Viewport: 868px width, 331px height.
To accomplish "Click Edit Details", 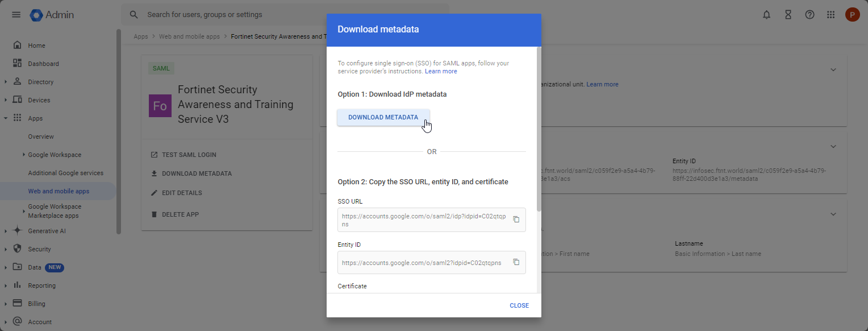I will [x=182, y=193].
